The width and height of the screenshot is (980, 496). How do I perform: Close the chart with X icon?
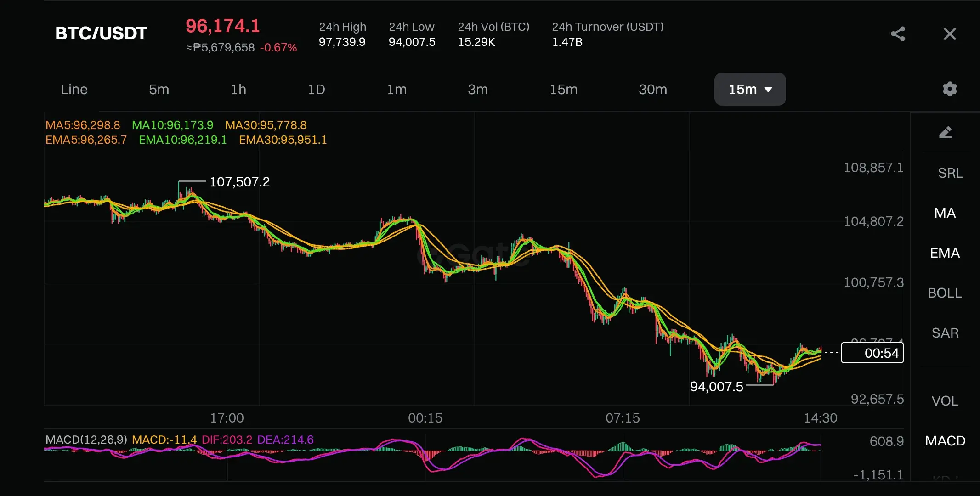pyautogui.click(x=949, y=34)
